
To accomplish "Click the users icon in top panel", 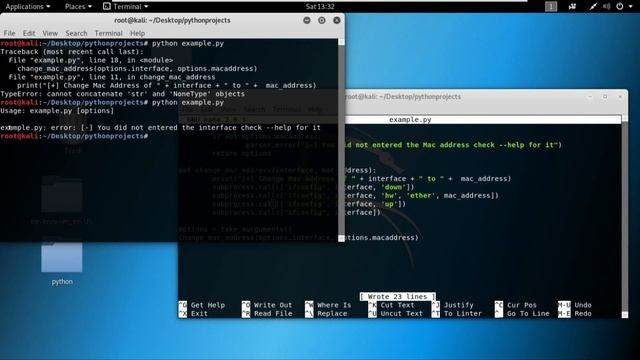I will pos(572,7).
